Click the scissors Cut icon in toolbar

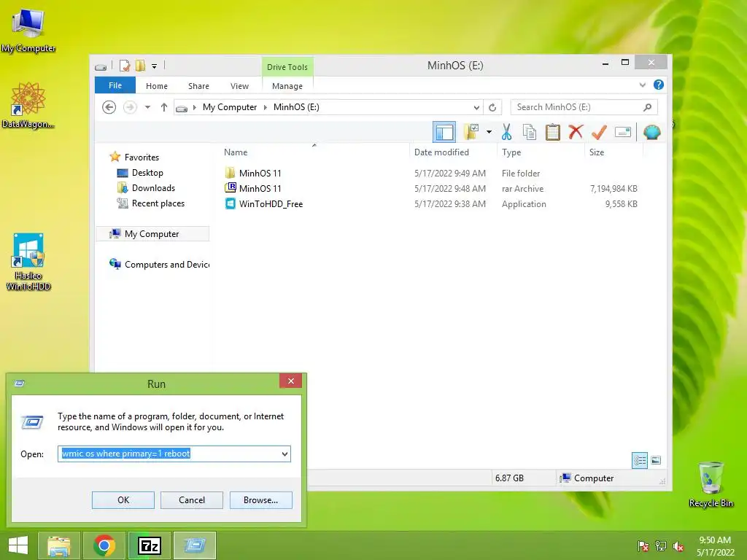coord(506,132)
